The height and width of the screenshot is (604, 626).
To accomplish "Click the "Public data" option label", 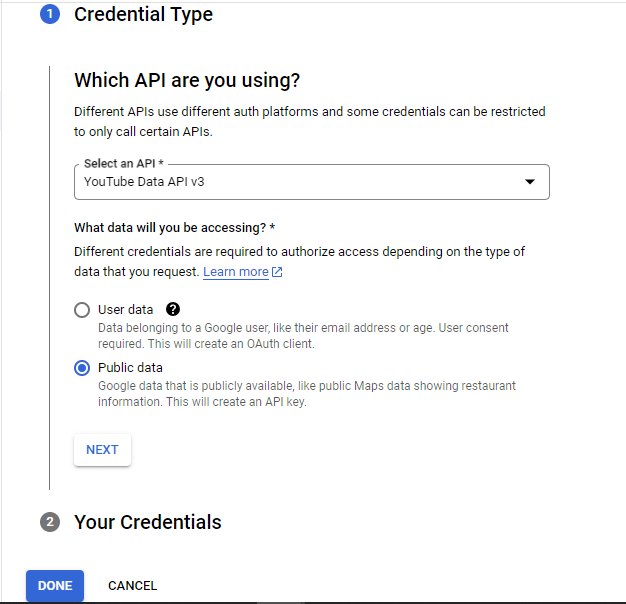I will (x=130, y=368).
